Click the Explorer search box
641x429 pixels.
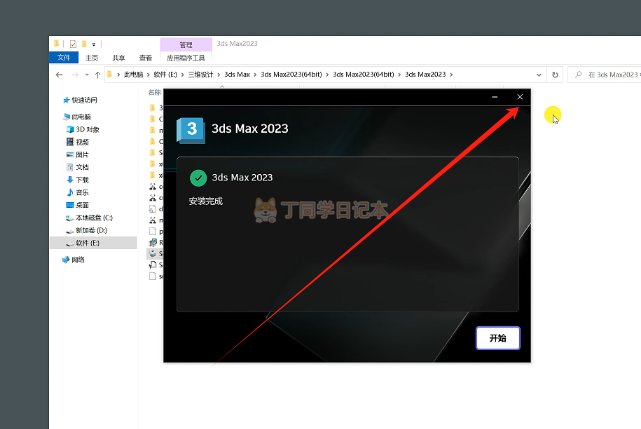point(606,74)
